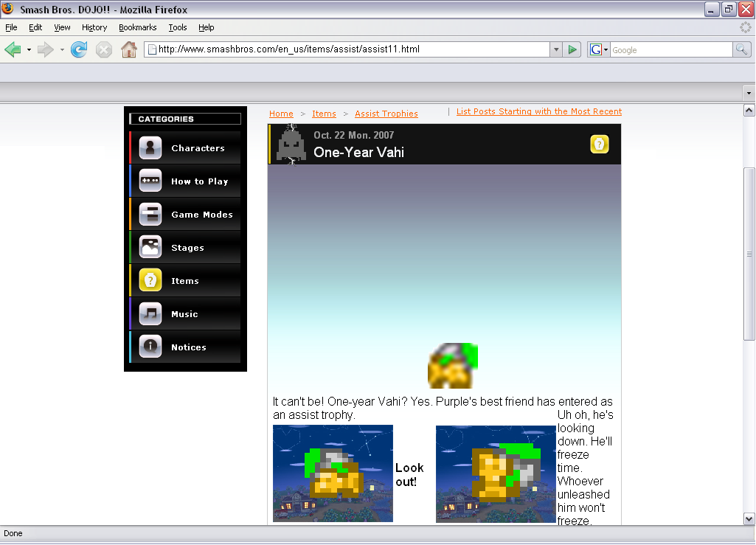Image resolution: width=756 pixels, height=545 pixels.
Task: Click the Forward arrow button
Action: click(x=45, y=49)
